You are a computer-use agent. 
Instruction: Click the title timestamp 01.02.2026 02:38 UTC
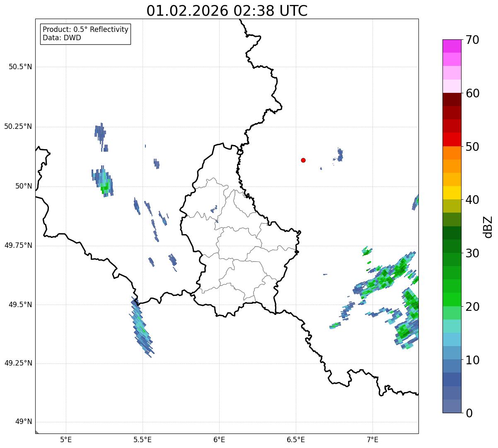pos(227,11)
